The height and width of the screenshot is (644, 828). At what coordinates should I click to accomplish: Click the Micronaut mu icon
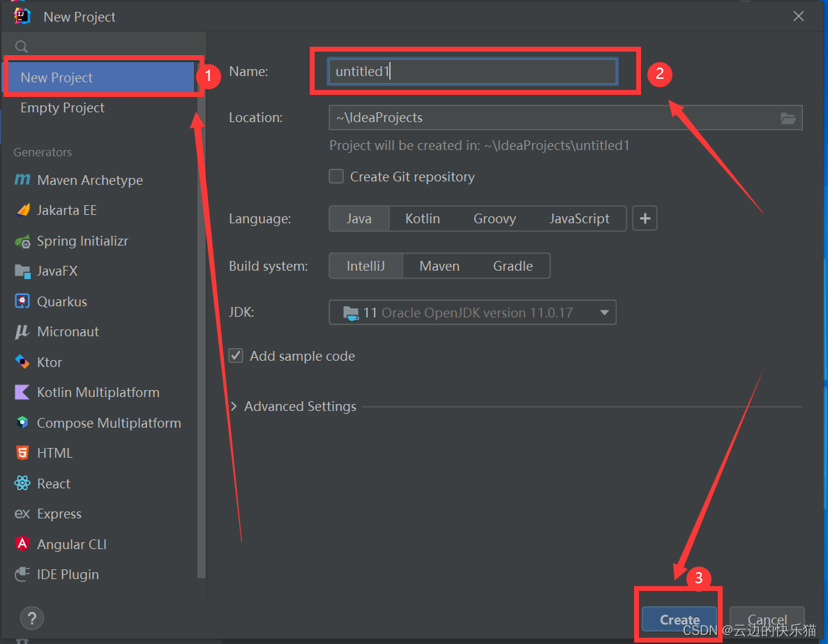22,332
